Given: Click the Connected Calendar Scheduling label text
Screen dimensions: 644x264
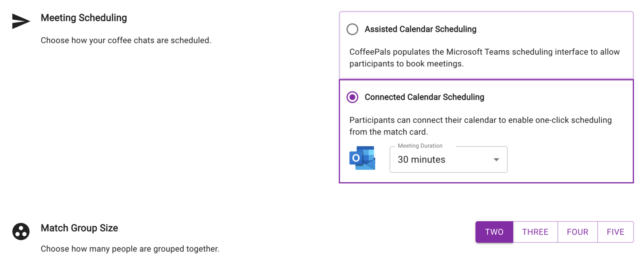Looking at the screenshot, I should [424, 97].
